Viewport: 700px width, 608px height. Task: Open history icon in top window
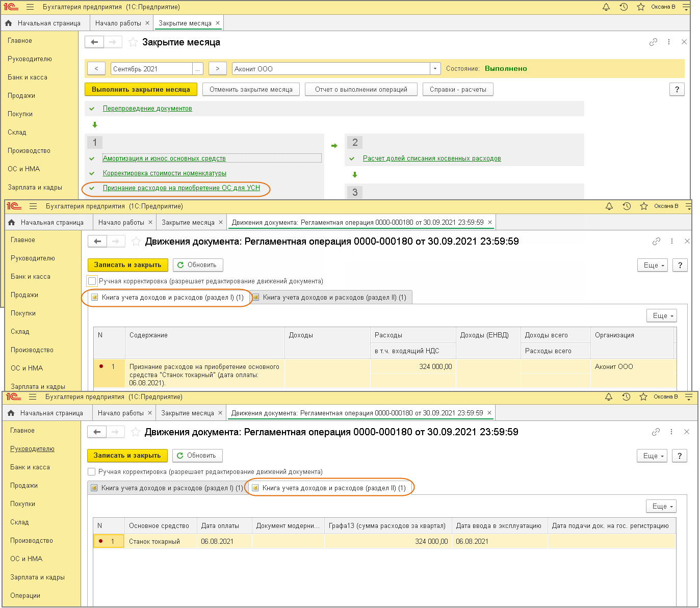point(624,7)
